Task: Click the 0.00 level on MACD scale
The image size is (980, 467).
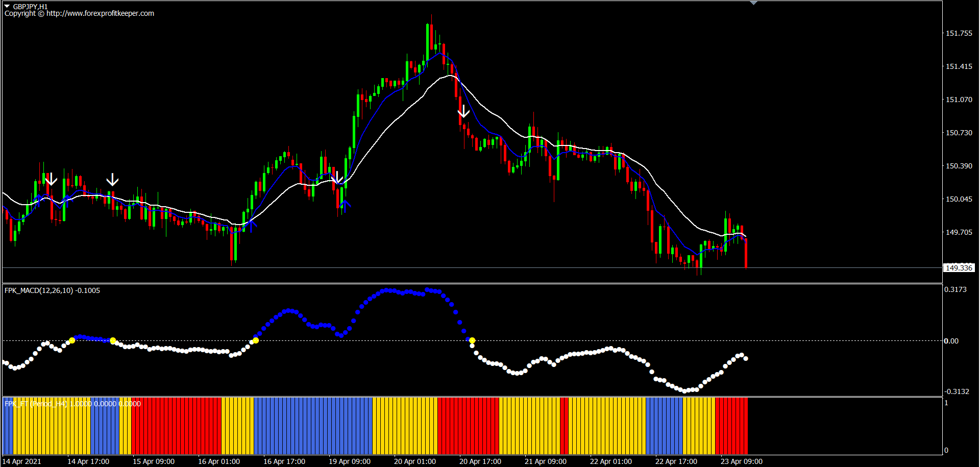Action: 951,341
